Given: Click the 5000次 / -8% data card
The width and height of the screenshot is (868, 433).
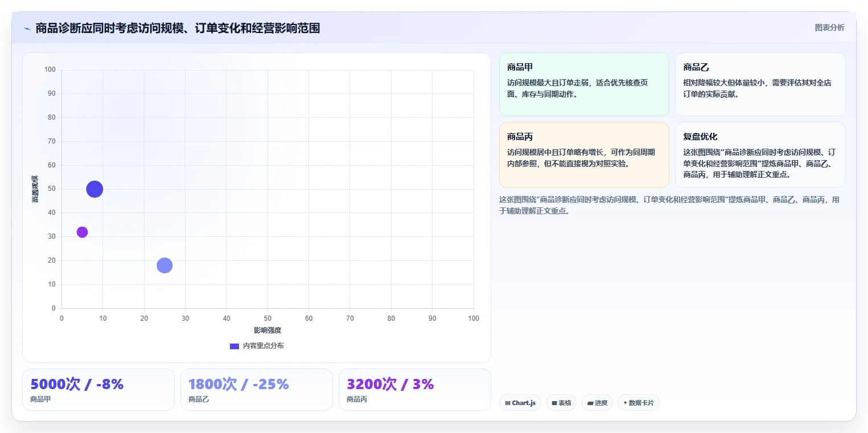Looking at the screenshot, I should [x=98, y=390].
